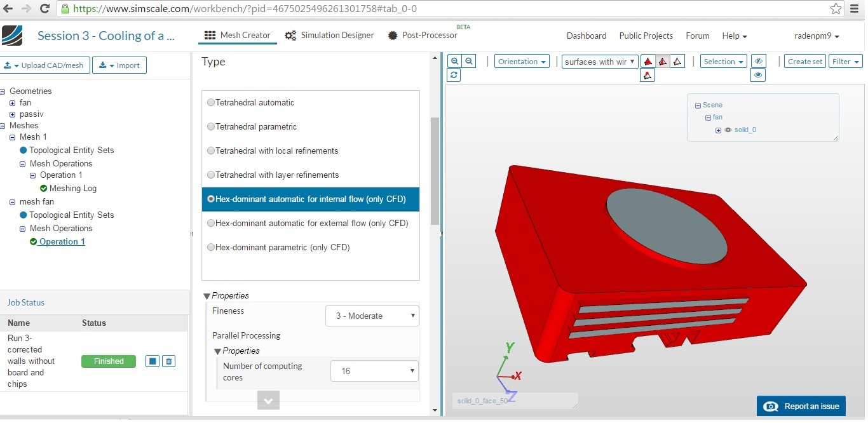The width and height of the screenshot is (868, 423).
Task: Open the Fineness dropdown showing 3 - Moderate
Action: coord(372,316)
